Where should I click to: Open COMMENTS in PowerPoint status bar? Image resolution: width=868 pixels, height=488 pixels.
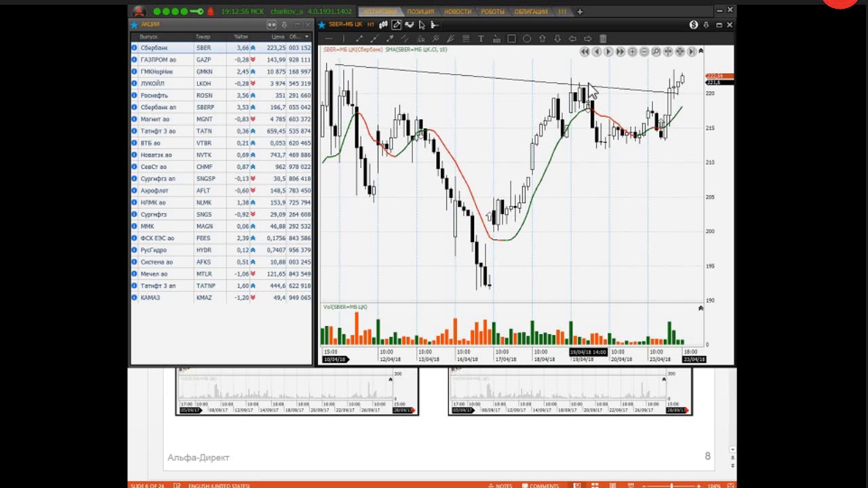pos(540,485)
